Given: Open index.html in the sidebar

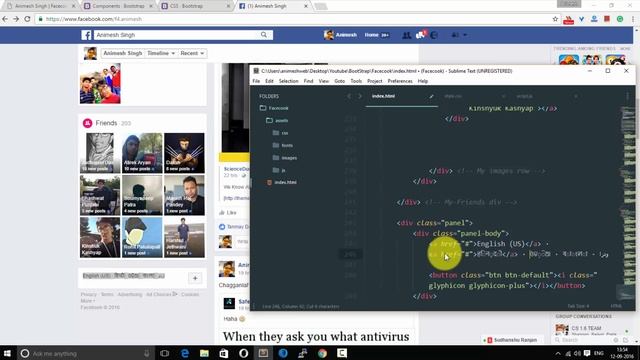Looking at the screenshot, I should tap(282, 182).
